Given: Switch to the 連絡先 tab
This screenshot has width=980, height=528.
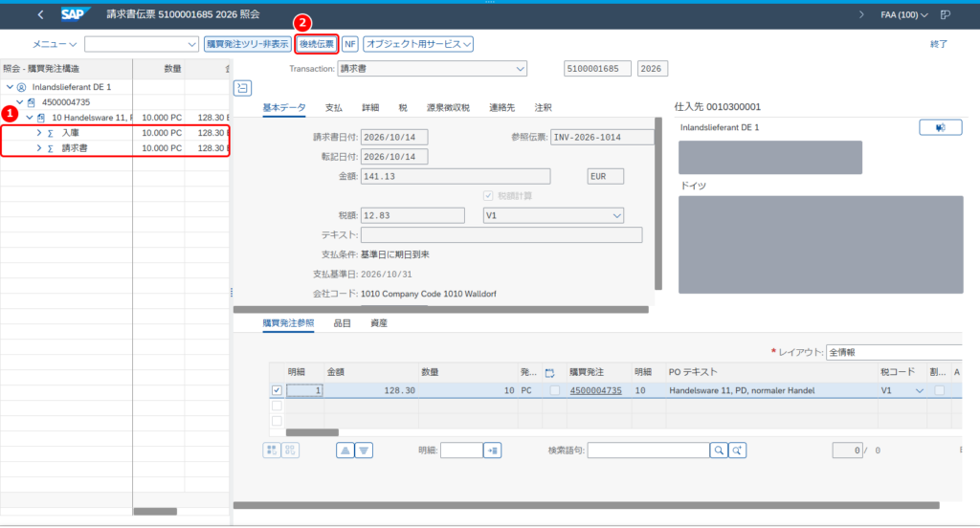Looking at the screenshot, I should [x=501, y=107].
